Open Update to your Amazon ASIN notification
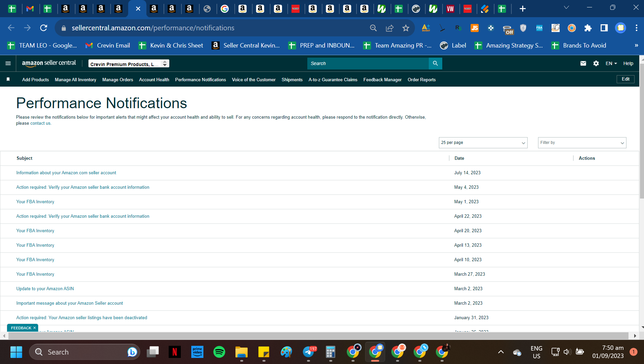 [x=45, y=289]
